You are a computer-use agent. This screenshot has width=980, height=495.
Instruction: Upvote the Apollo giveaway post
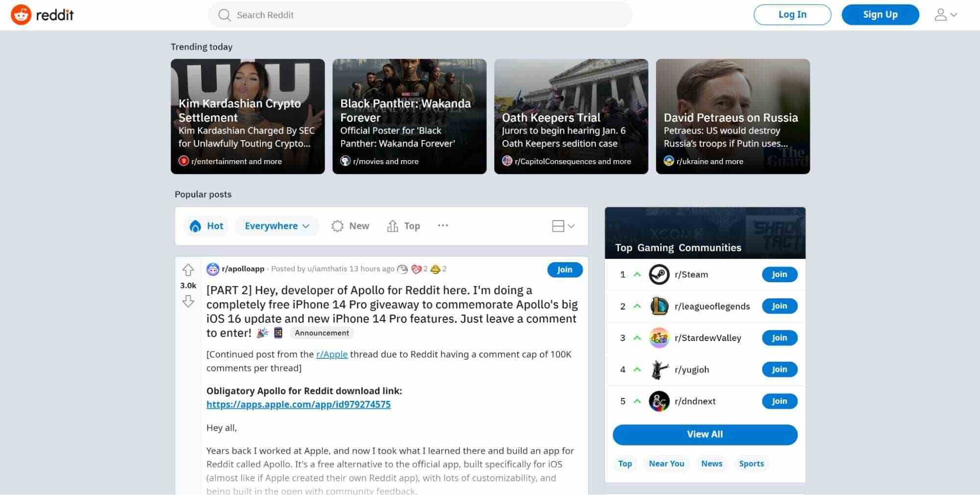[188, 270]
